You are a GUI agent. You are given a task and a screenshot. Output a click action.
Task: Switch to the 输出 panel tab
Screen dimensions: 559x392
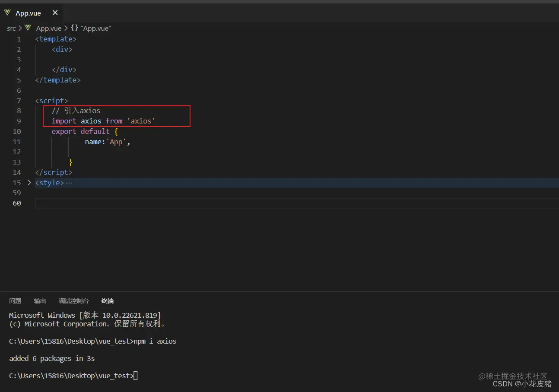point(40,301)
